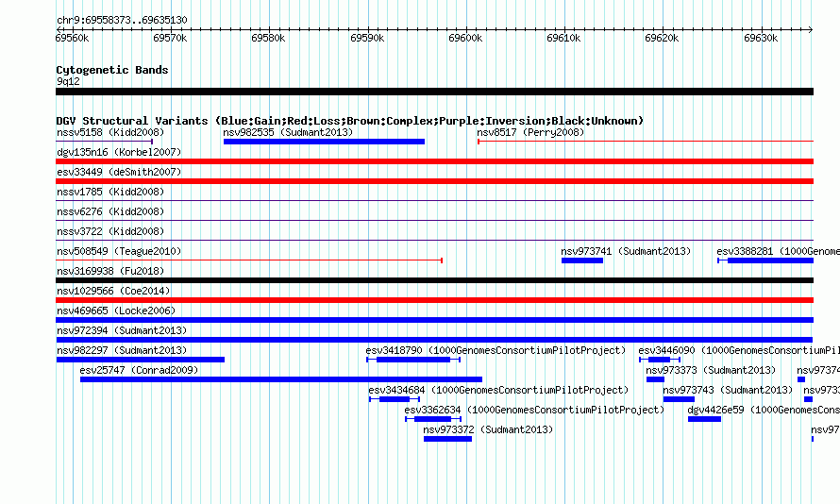The height and width of the screenshot is (504, 840).
Task: Click the blue nsv982535 (Sudmant2013) gain bar
Action: tap(324, 142)
